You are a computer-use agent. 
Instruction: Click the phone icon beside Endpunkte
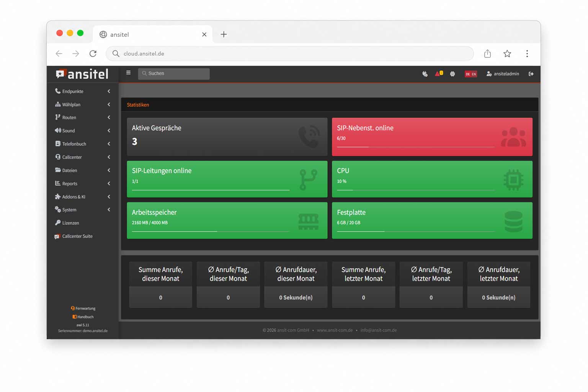point(58,91)
